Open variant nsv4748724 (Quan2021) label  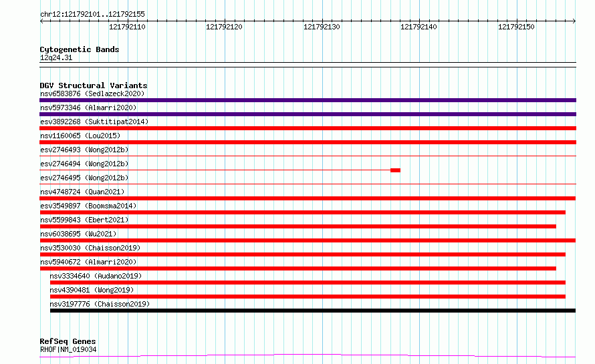[82, 192]
